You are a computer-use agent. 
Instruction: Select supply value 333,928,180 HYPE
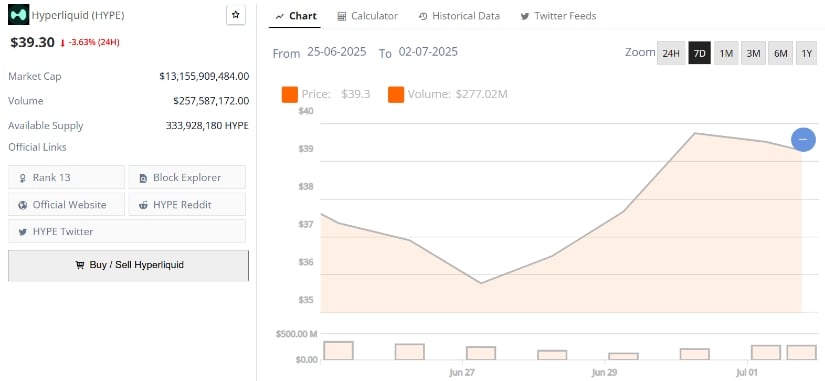coord(207,126)
